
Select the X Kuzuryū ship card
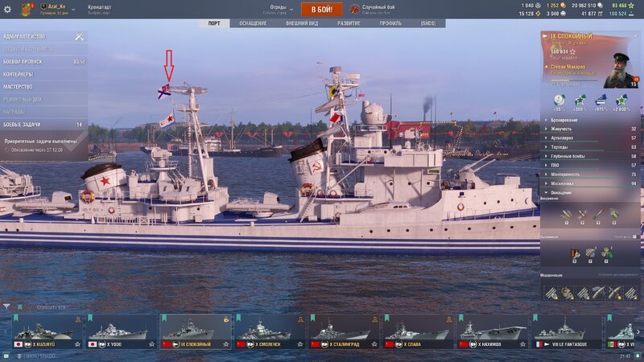click(47, 331)
